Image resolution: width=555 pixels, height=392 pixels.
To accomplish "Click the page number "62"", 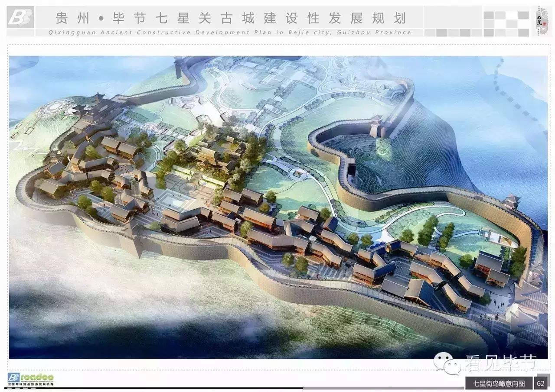I will (541, 384).
